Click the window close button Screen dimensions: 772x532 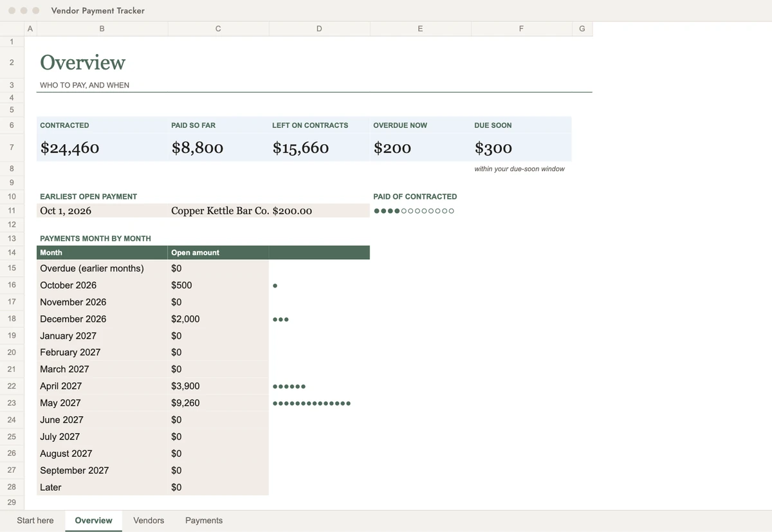pyautogui.click(x=12, y=10)
